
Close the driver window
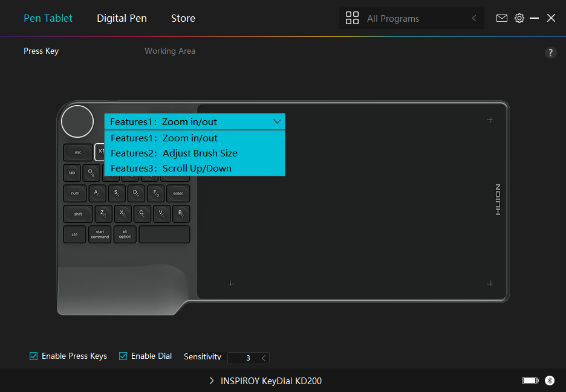tap(551, 18)
